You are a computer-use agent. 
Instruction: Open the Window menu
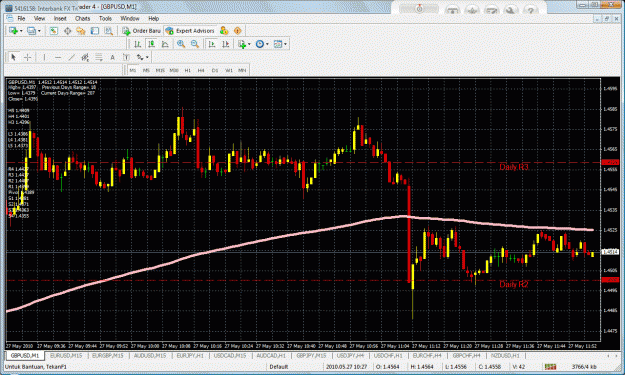(x=130, y=18)
